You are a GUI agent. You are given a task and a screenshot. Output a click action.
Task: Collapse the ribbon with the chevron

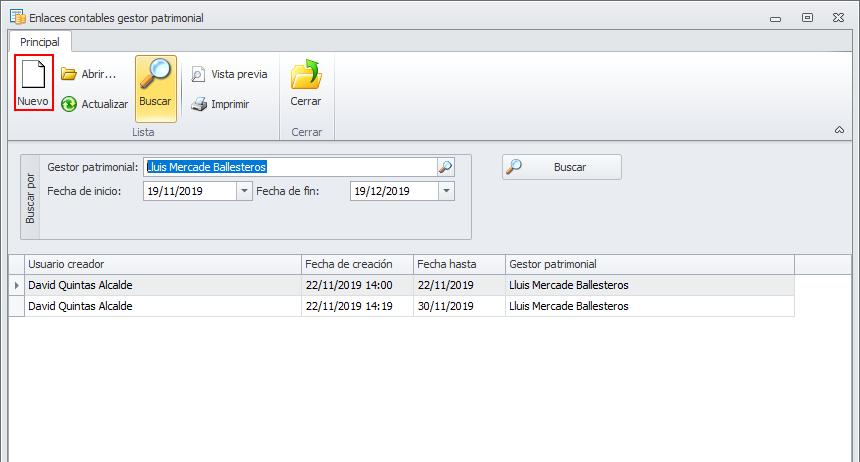[x=839, y=130]
